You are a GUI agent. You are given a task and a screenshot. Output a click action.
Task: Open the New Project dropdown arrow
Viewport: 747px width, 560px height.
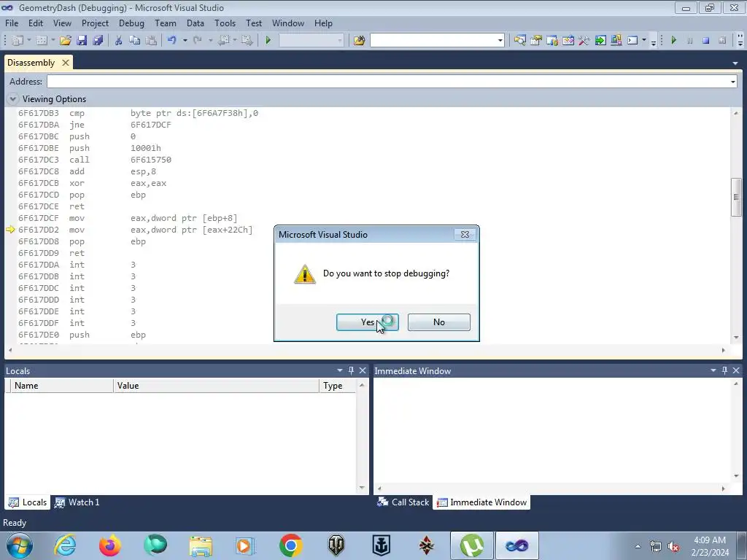click(x=28, y=41)
